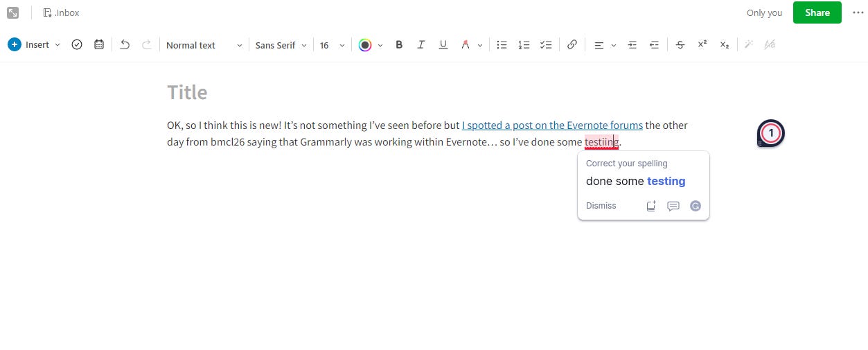Click the font color wheel swatch
This screenshot has width=868, height=350.
coord(365,45)
